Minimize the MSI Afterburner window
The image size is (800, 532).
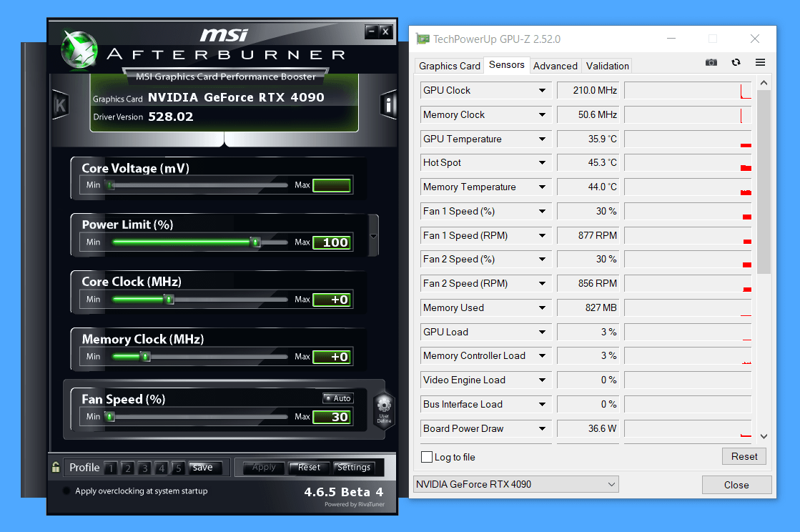click(372, 31)
